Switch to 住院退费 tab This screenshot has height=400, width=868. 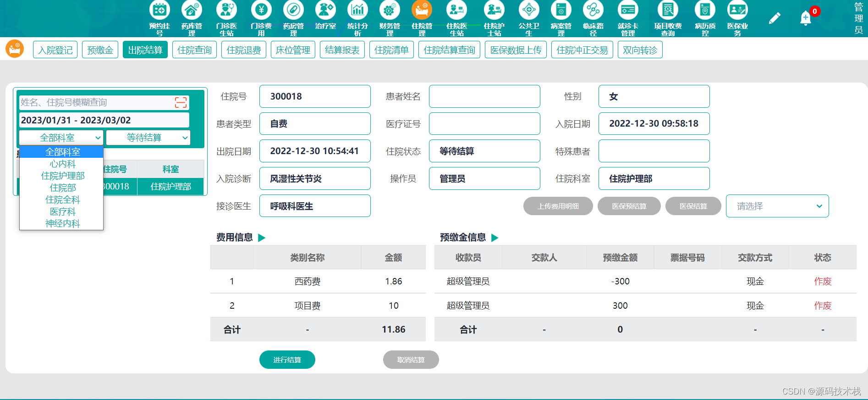(244, 50)
